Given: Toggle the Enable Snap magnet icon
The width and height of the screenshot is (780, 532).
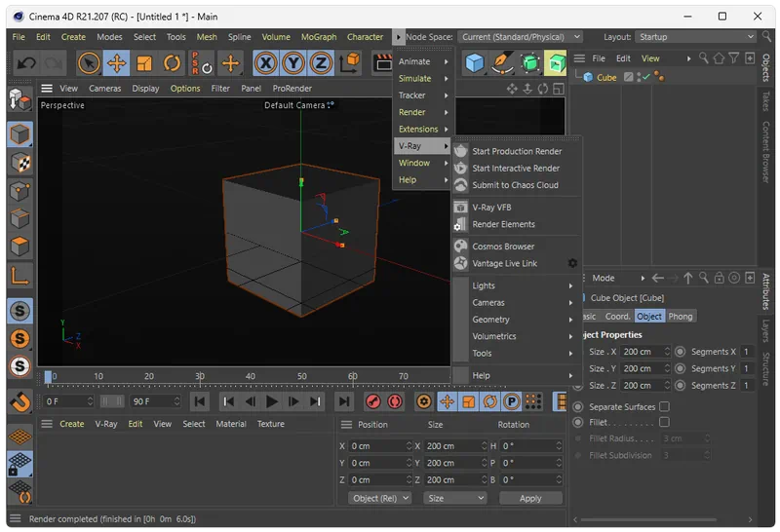Looking at the screenshot, I should 19,401.
